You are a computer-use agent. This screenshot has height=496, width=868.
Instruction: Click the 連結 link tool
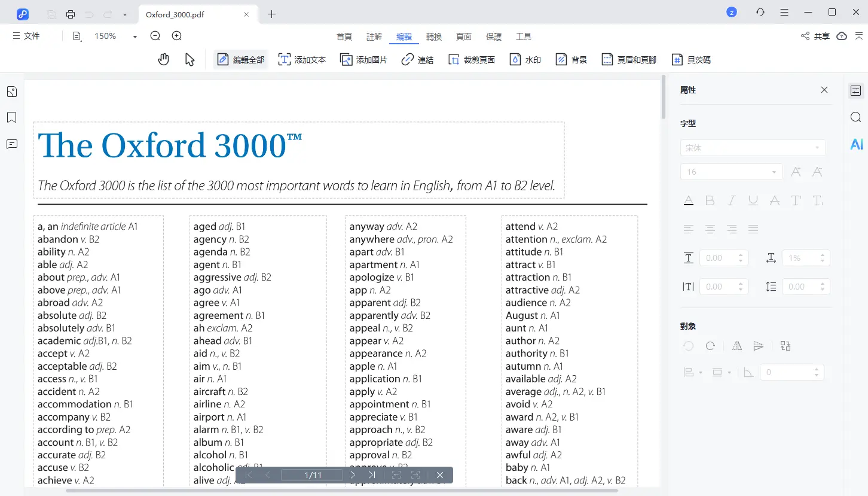[417, 59]
